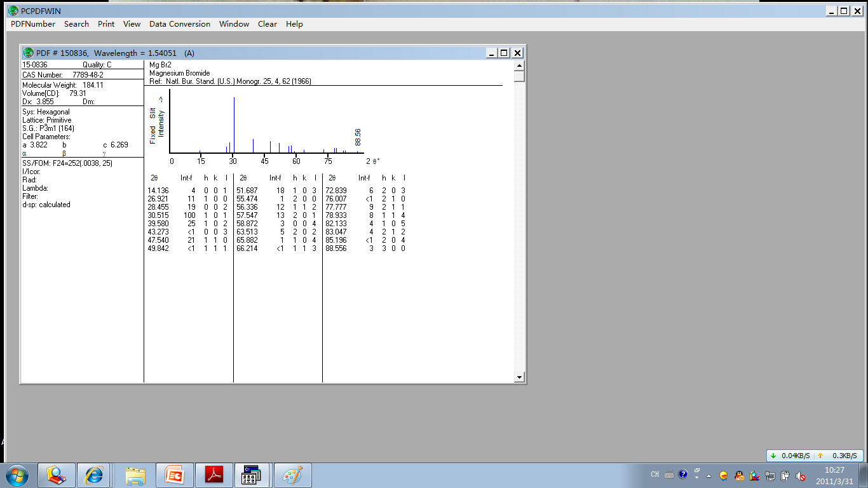Click the 0.3KB/S upload speed indicator

coord(839,456)
